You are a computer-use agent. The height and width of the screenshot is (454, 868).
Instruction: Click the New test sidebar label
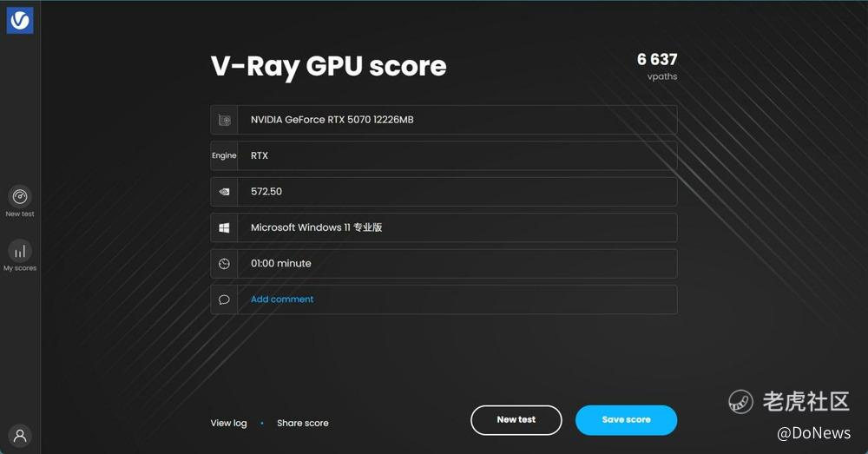pos(20,214)
